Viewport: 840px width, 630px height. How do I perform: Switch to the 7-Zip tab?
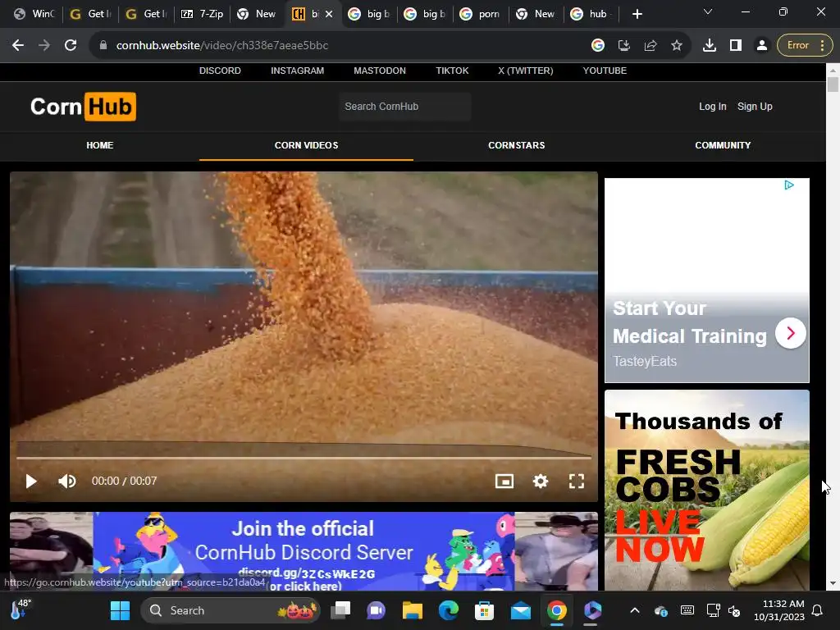tap(203, 14)
